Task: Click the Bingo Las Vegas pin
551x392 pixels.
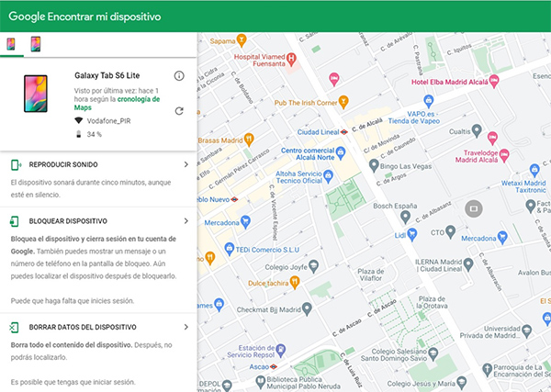Action: point(374,165)
